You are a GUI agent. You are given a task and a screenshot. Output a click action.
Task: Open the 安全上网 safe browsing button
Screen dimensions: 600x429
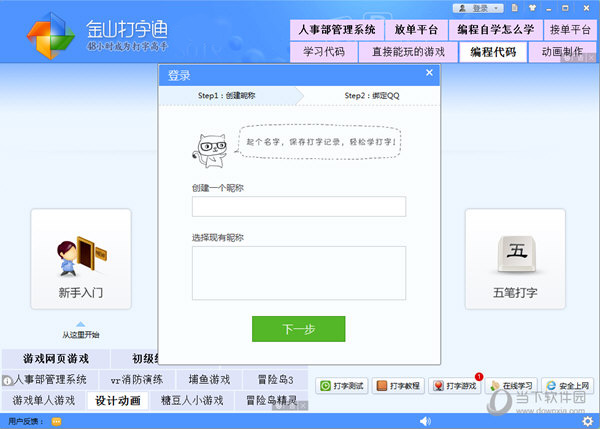pyautogui.click(x=567, y=386)
